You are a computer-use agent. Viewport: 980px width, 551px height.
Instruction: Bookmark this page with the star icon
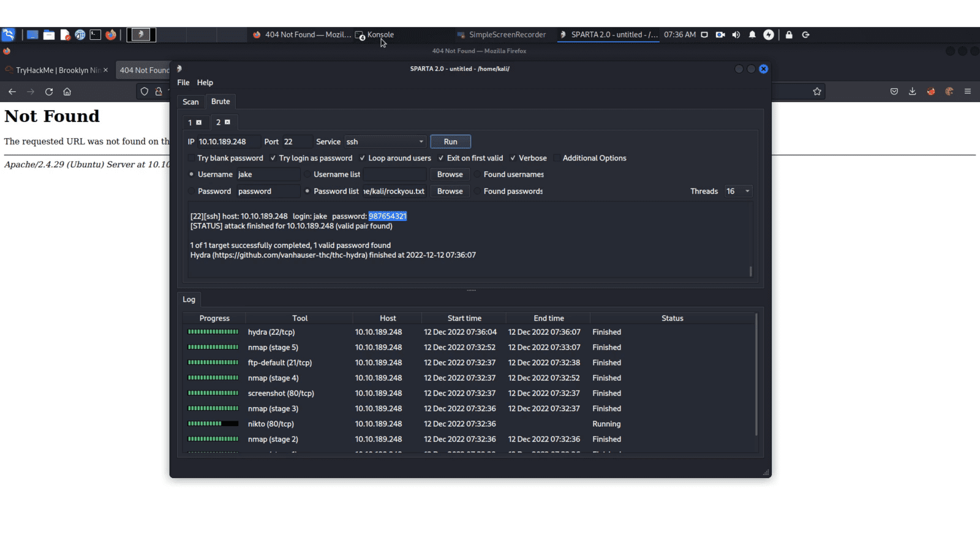point(817,92)
